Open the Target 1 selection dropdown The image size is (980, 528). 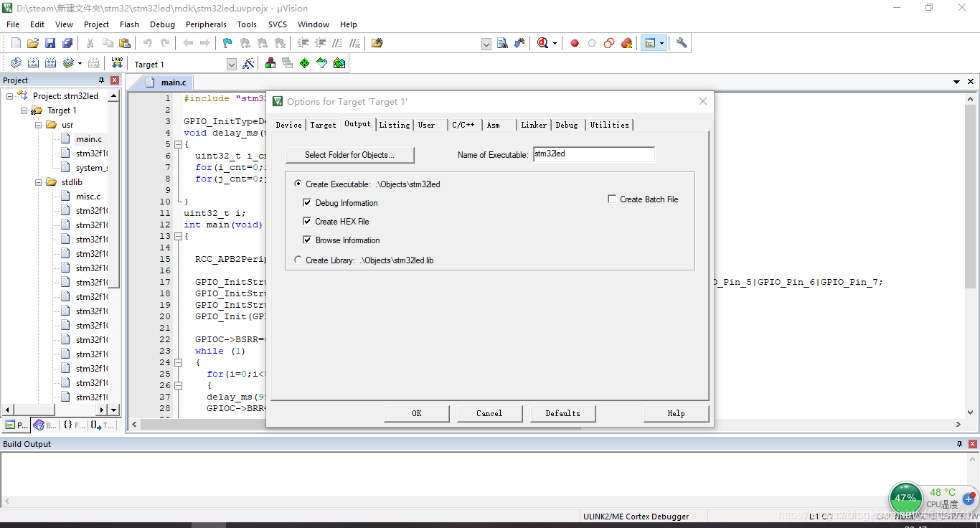pos(232,65)
